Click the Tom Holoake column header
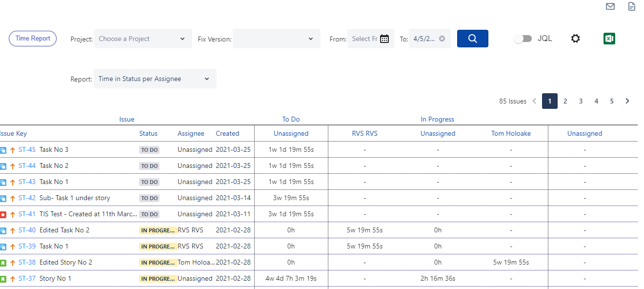Screen dimensions: 644x289 511,133
